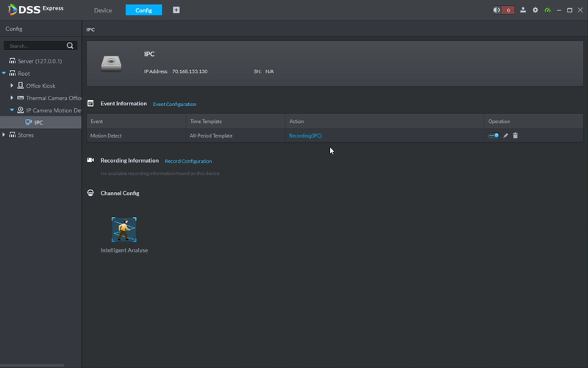The width and height of the screenshot is (588, 368).
Task: Open the settings gear icon
Action: [x=535, y=10]
